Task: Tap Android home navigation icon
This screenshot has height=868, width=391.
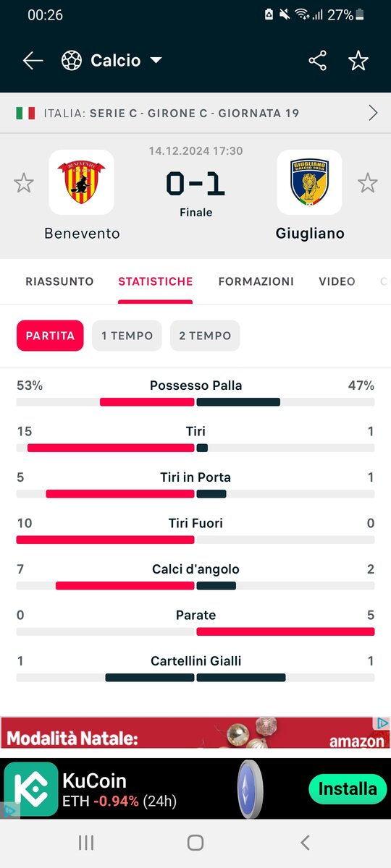Action: (x=195, y=842)
